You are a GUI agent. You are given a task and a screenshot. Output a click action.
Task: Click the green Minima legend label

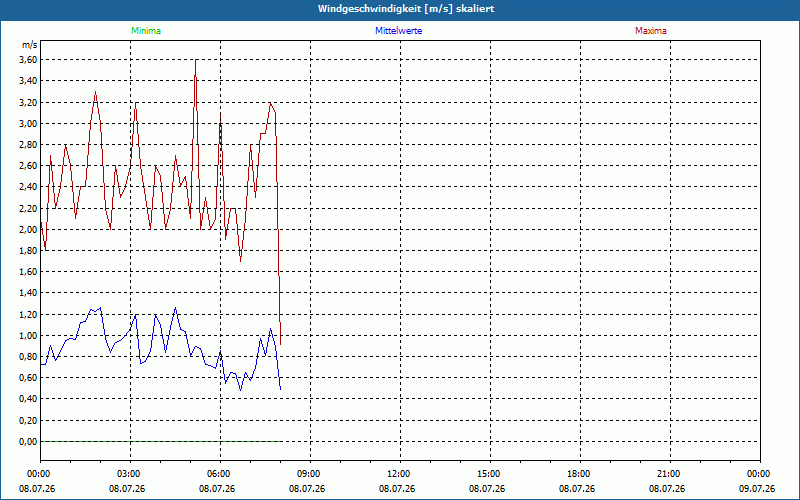(x=146, y=31)
